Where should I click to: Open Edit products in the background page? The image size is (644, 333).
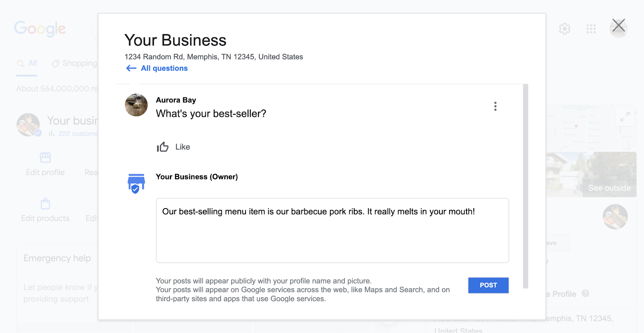45,218
